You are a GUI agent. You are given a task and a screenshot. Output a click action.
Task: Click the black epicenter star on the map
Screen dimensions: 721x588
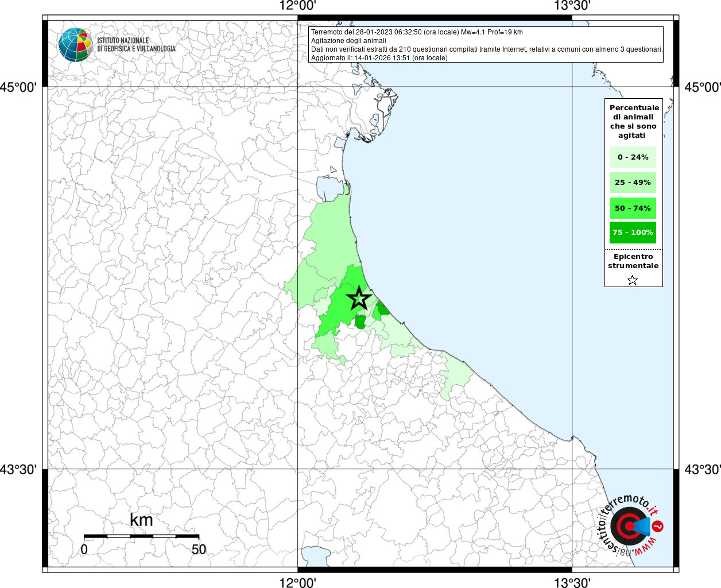[x=359, y=298]
